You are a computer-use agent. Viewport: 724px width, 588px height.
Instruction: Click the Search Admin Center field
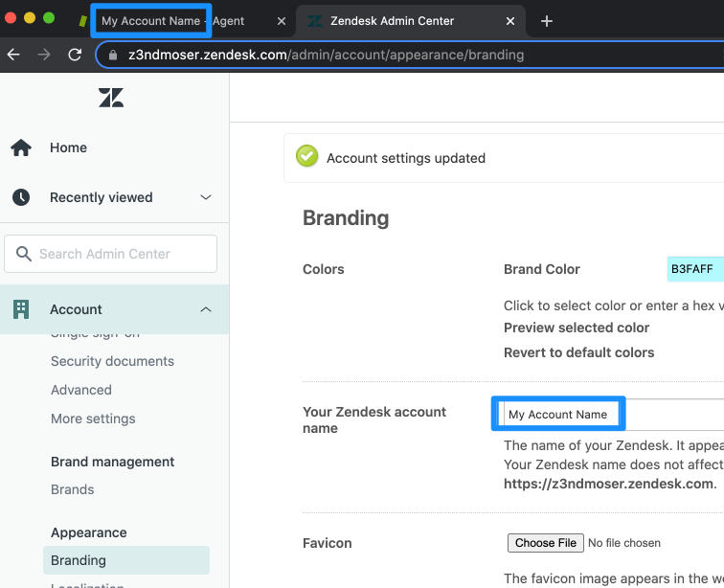click(x=111, y=254)
